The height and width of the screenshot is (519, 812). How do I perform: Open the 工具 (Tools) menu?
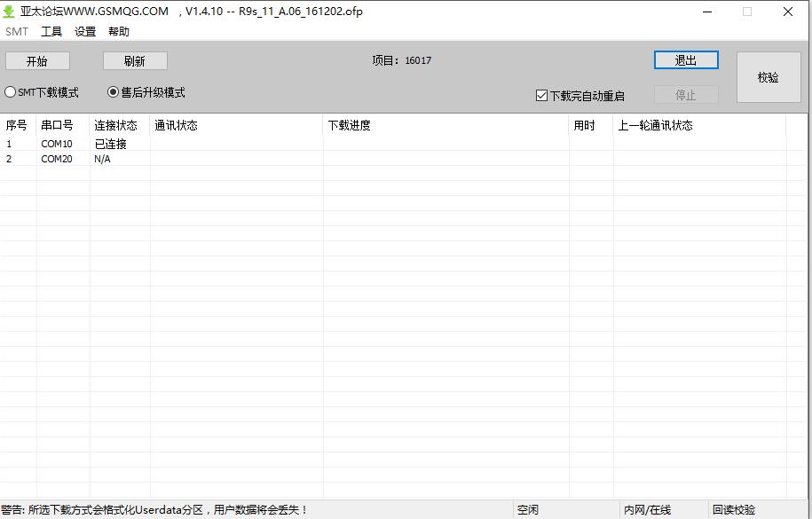tap(51, 31)
